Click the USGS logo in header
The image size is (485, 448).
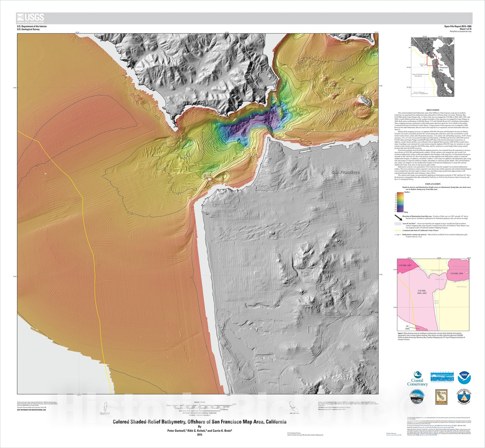click(31, 18)
